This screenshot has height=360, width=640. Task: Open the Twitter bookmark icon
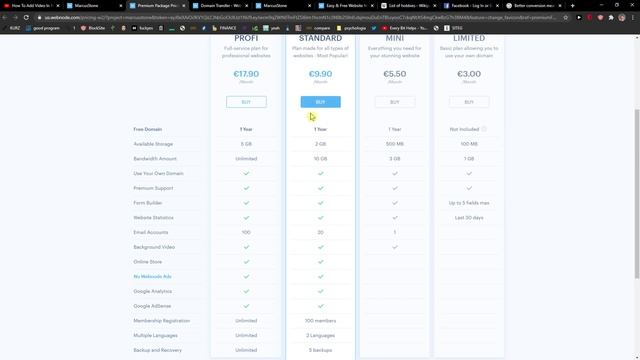374,28
